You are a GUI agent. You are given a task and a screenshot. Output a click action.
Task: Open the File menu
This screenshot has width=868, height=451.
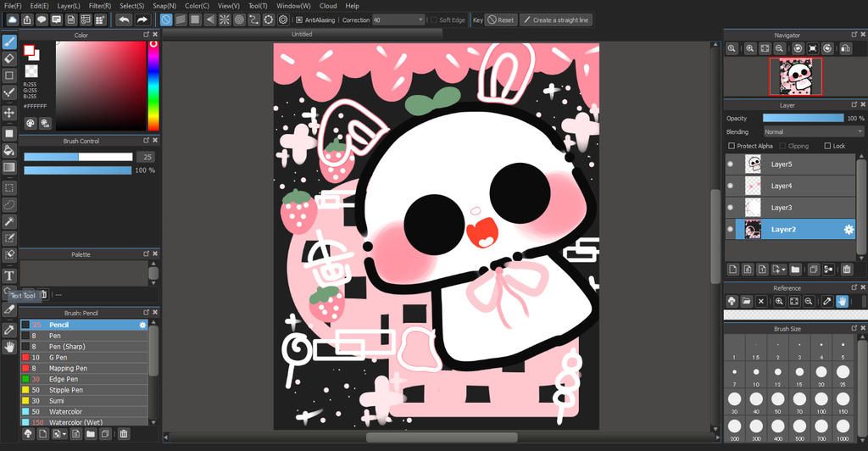tap(12, 6)
